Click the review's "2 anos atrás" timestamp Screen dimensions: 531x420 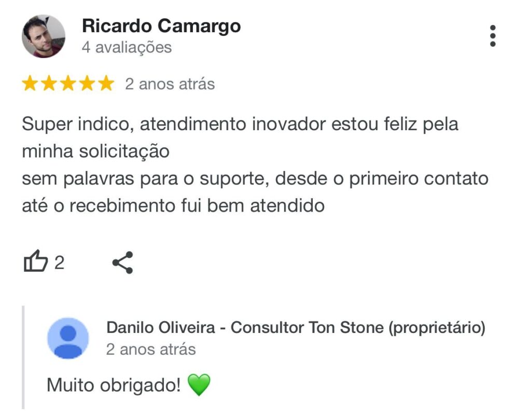pos(170,84)
